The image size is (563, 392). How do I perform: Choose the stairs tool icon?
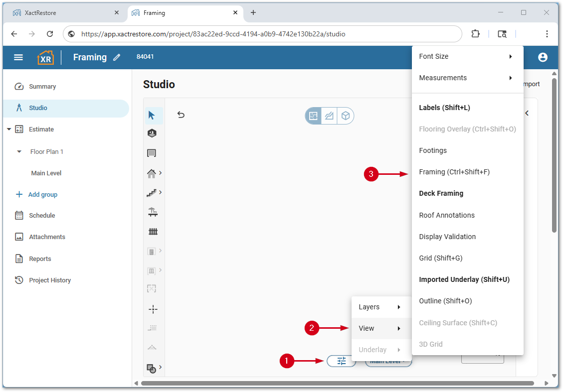pyautogui.click(x=152, y=193)
